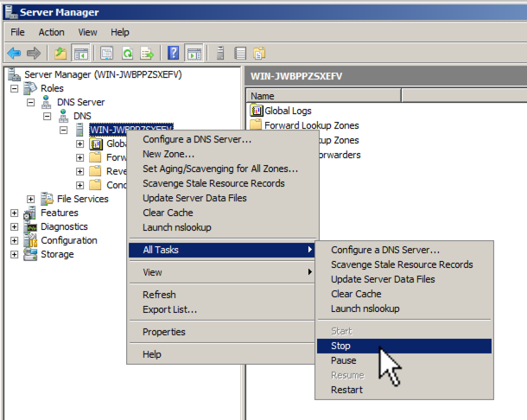Open the View submenu in context menu
The width and height of the screenshot is (527, 420).
coord(222,272)
